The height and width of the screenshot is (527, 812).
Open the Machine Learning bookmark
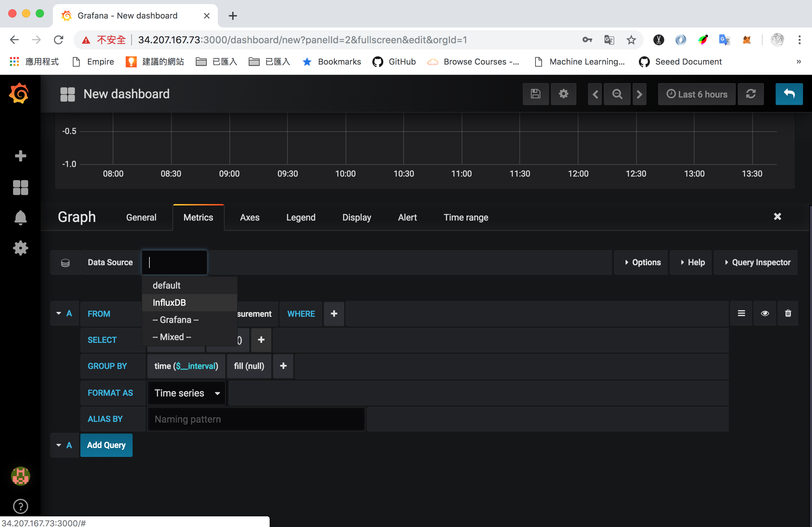[580, 62]
